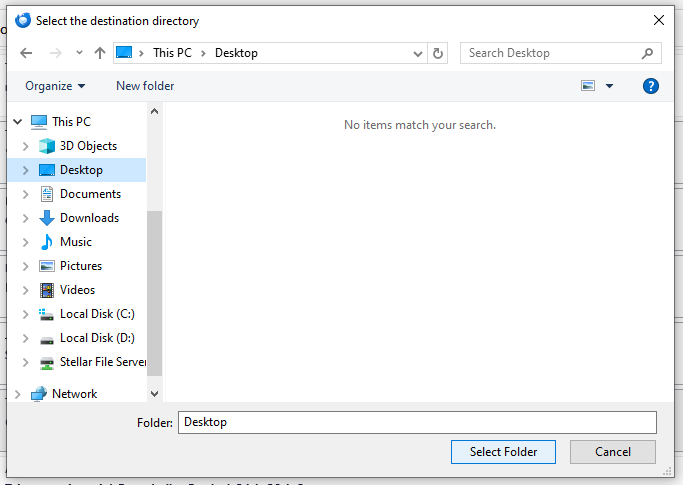Select Network in the navigation tree

click(x=74, y=394)
